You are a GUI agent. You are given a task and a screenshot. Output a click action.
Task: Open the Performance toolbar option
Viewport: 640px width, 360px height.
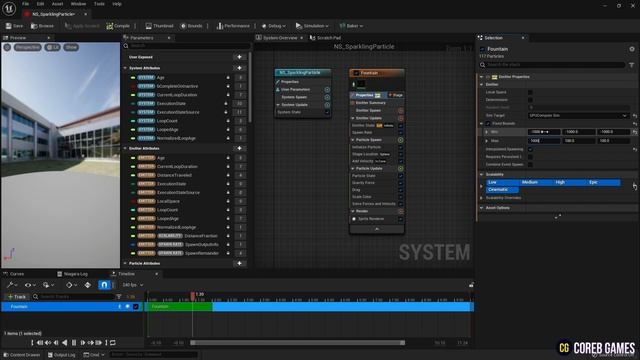233,26
